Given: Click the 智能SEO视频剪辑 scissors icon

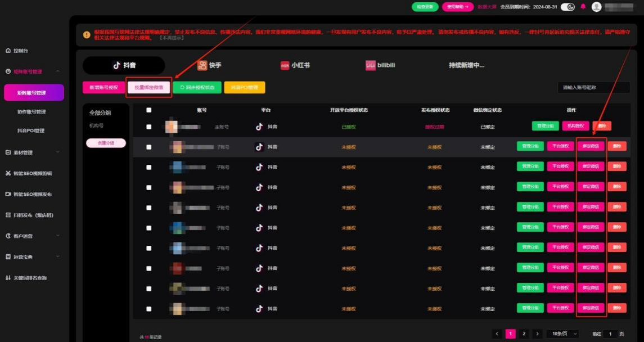Looking at the screenshot, I should (x=8, y=173).
